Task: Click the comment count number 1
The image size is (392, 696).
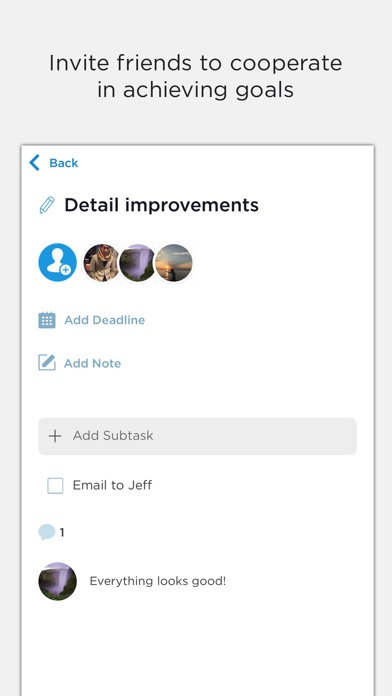Action: coord(62,532)
